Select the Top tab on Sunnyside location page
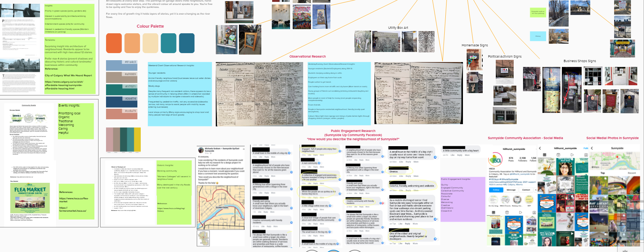The height and width of the screenshot is (252, 644). [x=603, y=173]
